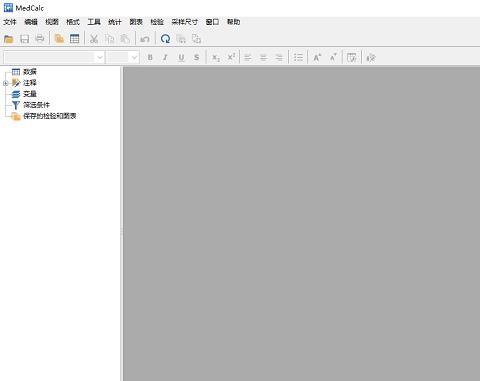The height and width of the screenshot is (381, 480).
Task: Open the font name dropdown
Action: click(x=54, y=57)
